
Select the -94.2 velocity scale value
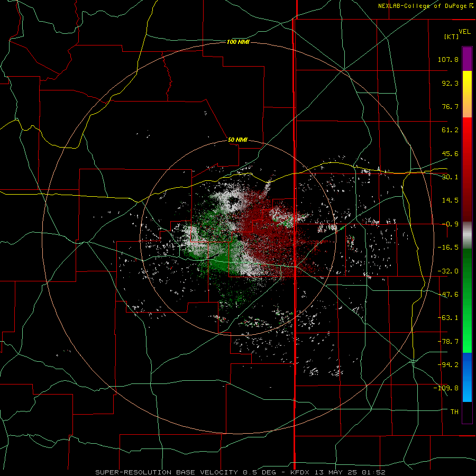(x=448, y=365)
